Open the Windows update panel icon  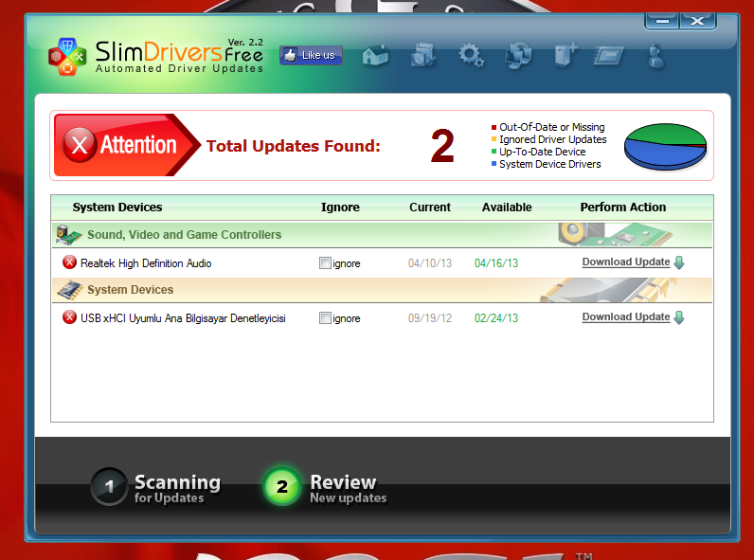coord(608,56)
